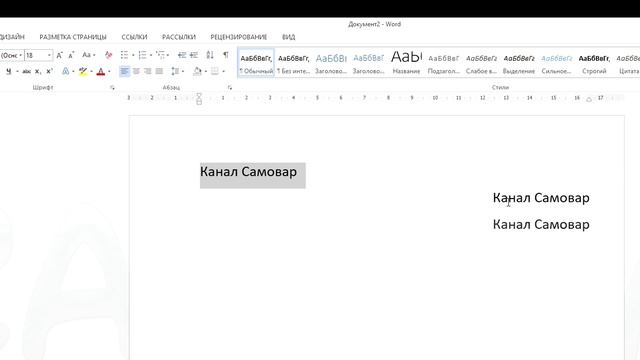This screenshot has width=640, height=360.
Task: Switch to the РАССЫЛКИ tab
Action: [x=179, y=37]
